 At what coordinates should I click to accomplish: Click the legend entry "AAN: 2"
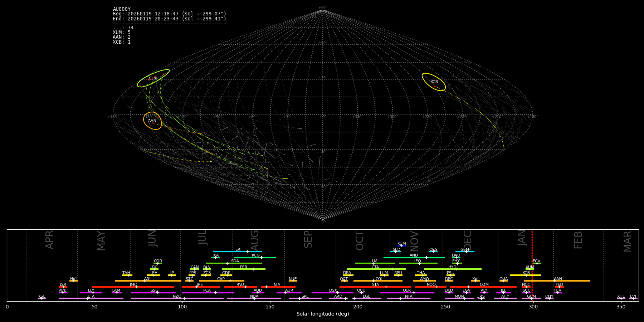click(x=122, y=37)
